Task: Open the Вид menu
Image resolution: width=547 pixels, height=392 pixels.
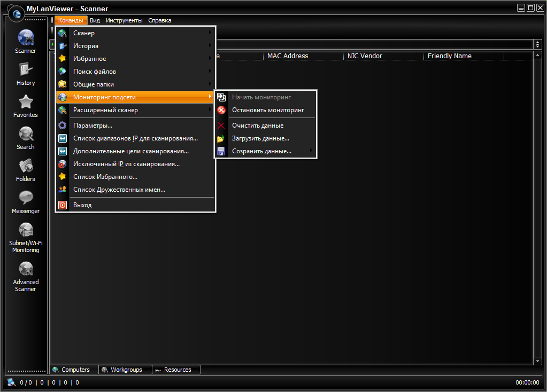Action: (x=95, y=20)
